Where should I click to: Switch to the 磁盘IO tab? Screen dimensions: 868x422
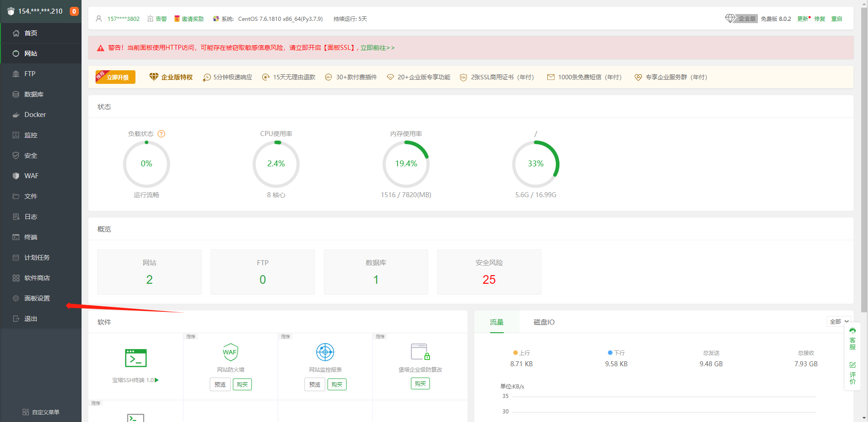coord(544,322)
